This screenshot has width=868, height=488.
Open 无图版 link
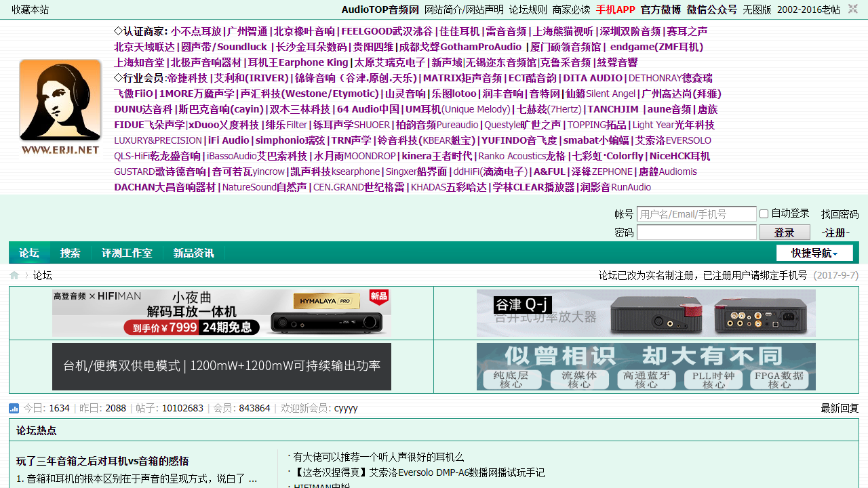click(757, 9)
